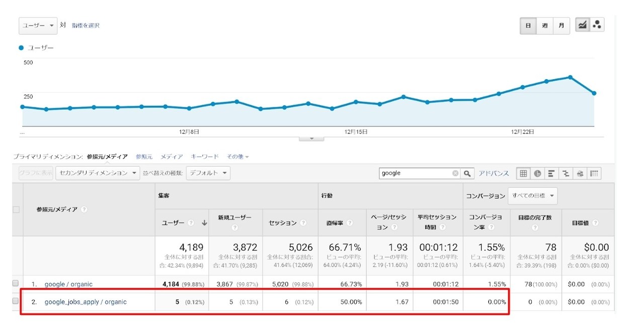Select the pivot table view icon
The height and width of the screenshot is (327, 644).
click(x=594, y=173)
